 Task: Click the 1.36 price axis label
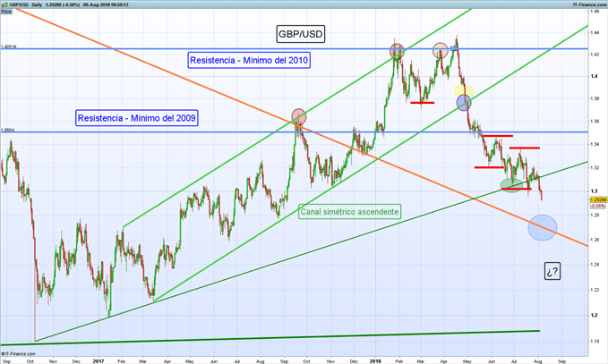[595, 122]
